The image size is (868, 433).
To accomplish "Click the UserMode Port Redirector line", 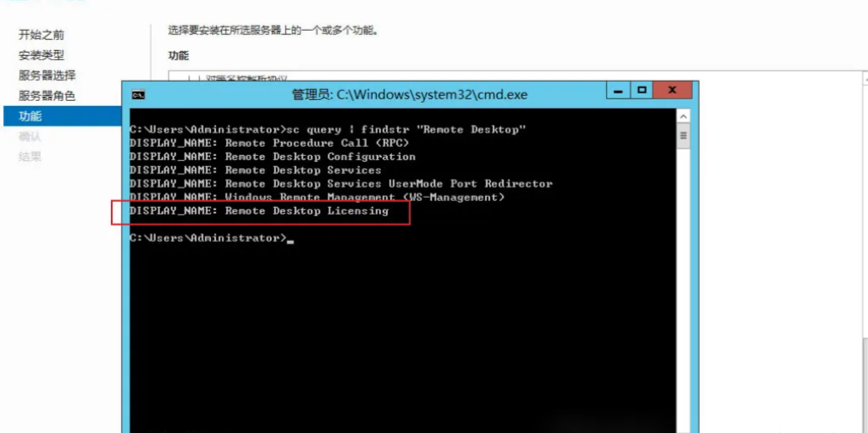I will coord(341,184).
